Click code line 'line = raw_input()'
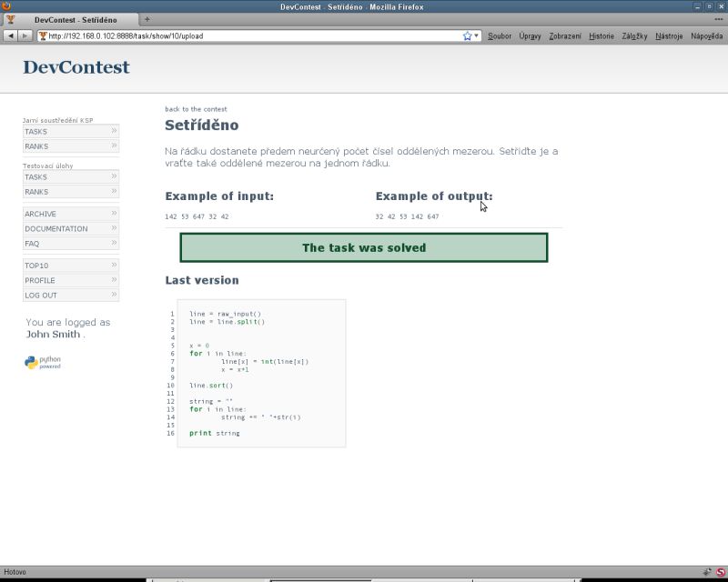This screenshot has height=582, width=728. (225, 314)
